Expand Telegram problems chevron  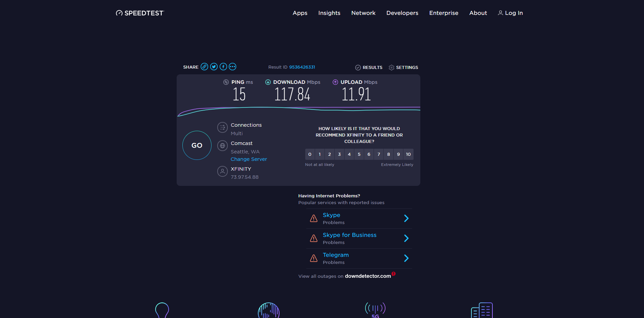click(x=406, y=258)
